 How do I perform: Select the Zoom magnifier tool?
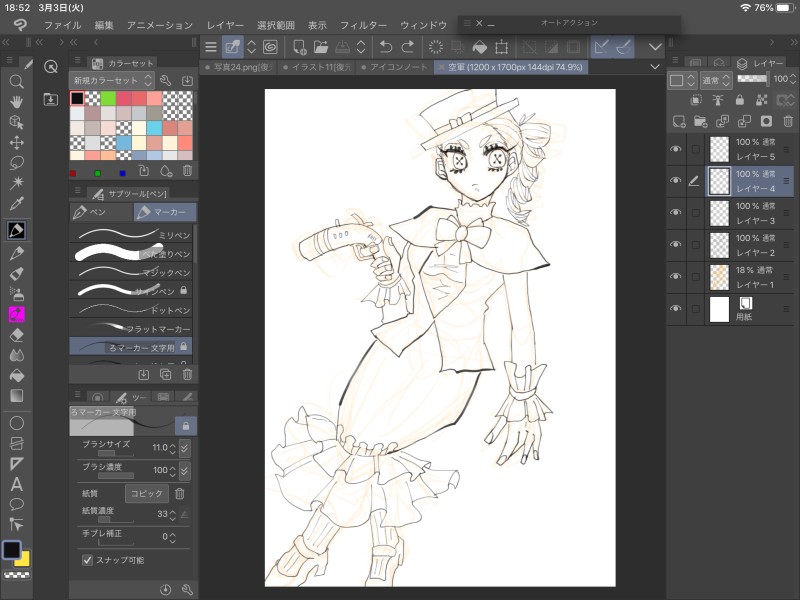pyautogui.click(x=16, y=82)
